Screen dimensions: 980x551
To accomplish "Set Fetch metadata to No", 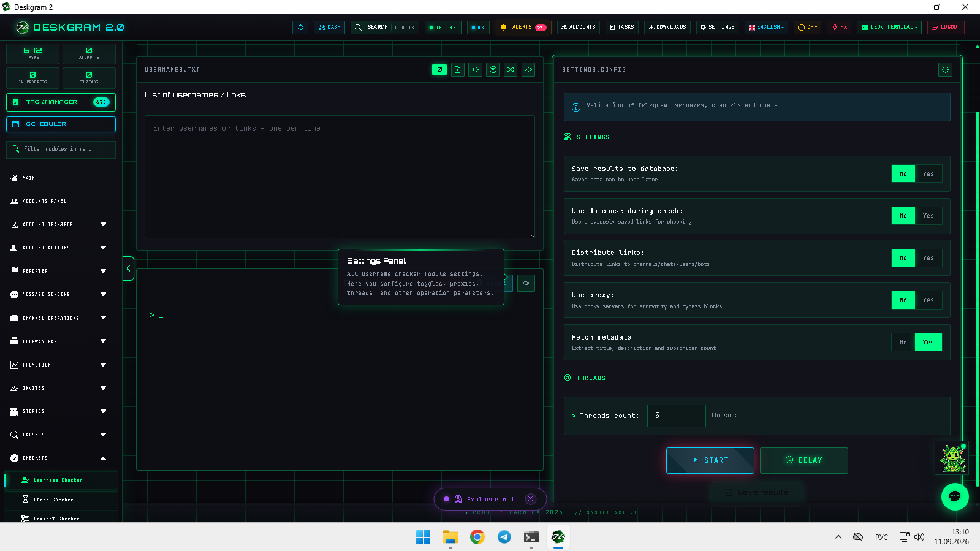I will pyautogui.click(x=903, y=343).
